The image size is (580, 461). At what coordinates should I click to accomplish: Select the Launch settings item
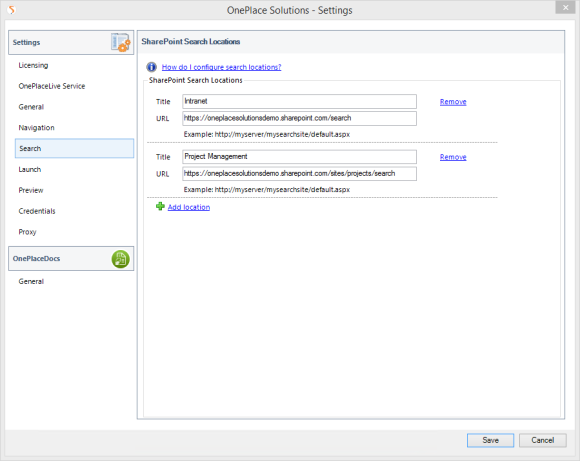(x=30, y=169)
